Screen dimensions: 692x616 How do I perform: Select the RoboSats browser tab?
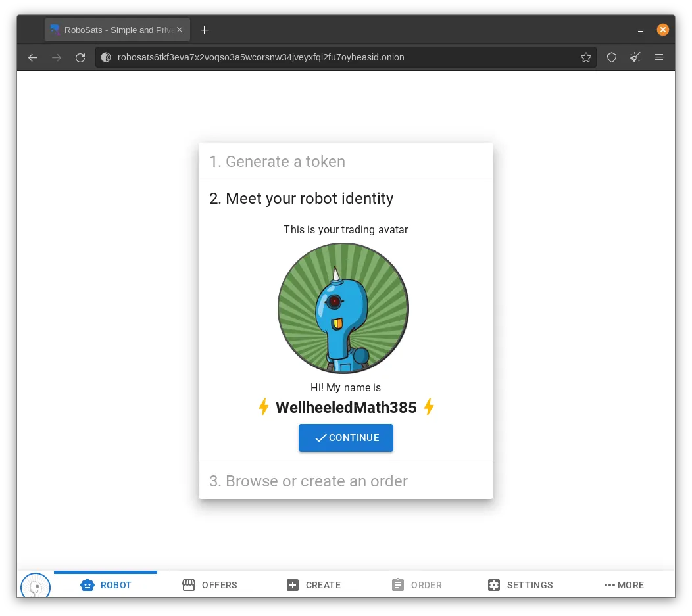[117, 30]
